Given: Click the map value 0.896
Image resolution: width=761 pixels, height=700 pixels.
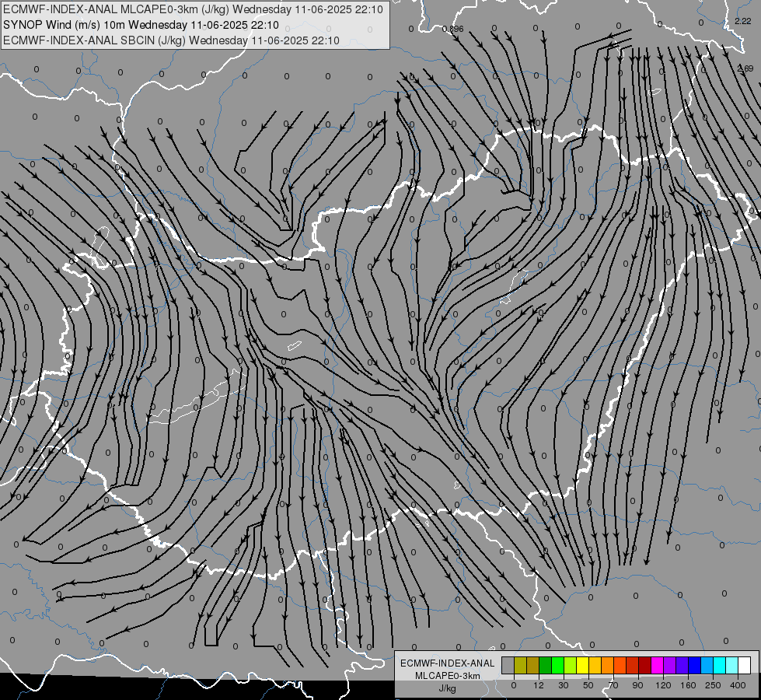Looking at the screenshot, I should [x=453, y=29].
